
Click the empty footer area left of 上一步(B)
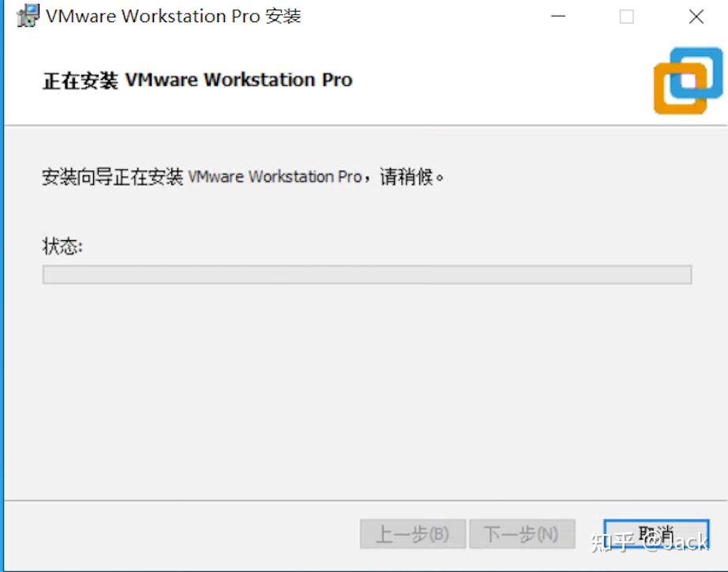click(x=181, y=534)
